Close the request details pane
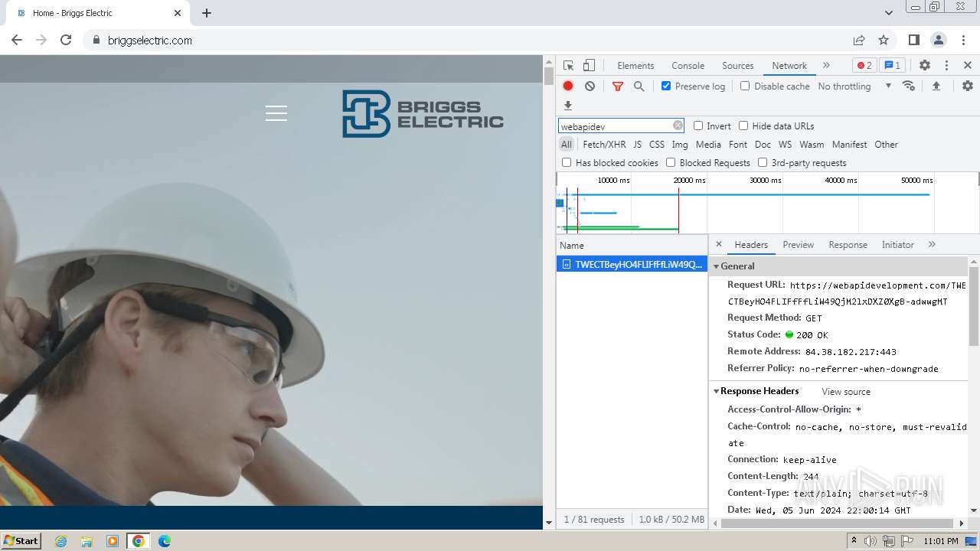 pos(718,244)
